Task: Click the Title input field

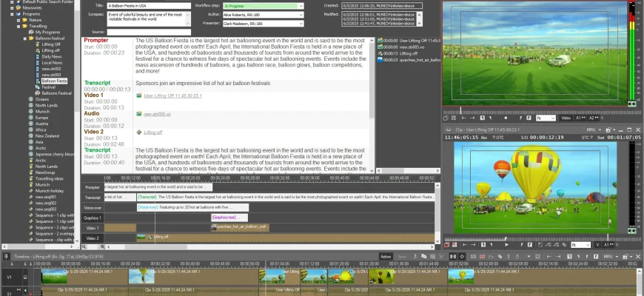Action: 149,6
